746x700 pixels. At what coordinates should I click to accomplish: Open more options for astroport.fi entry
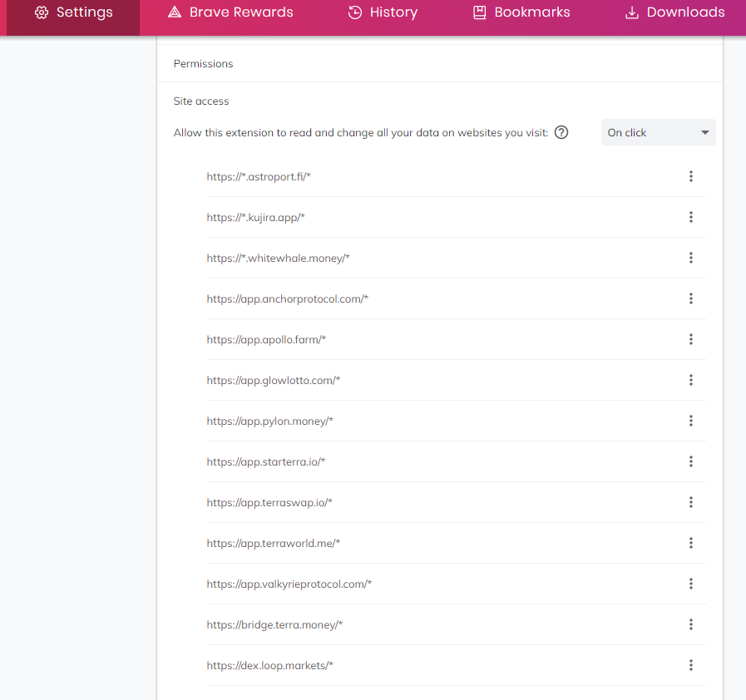(x=691, y=176)
